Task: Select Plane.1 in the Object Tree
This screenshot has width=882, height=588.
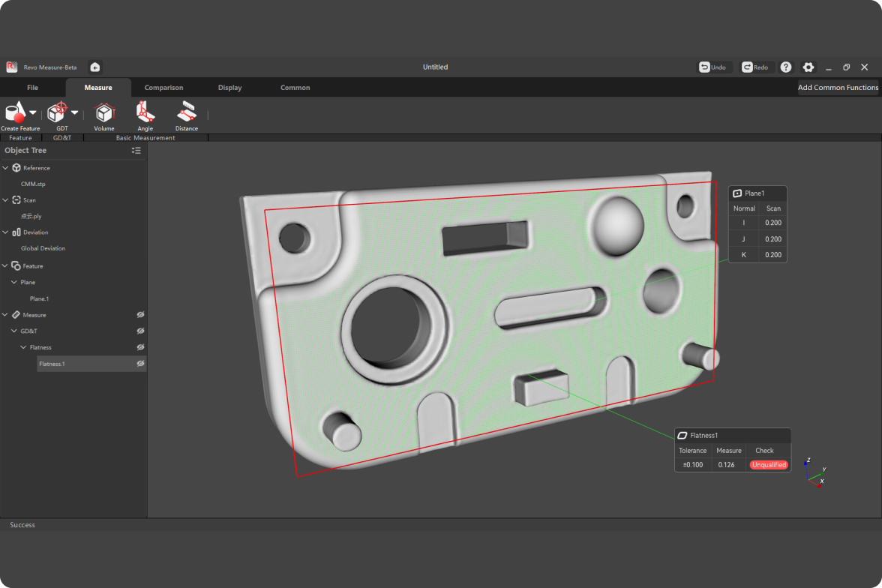Action: point(39,298)
